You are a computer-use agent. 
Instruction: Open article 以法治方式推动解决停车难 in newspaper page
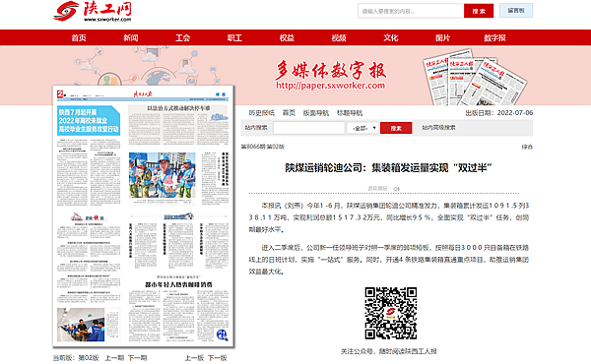pyautogui.click(x=178, y=108)
